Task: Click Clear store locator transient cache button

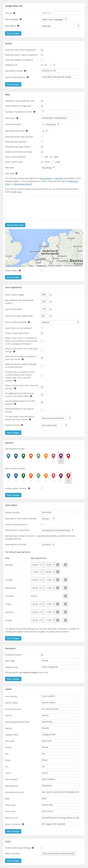Action: (x=58, y=854)
